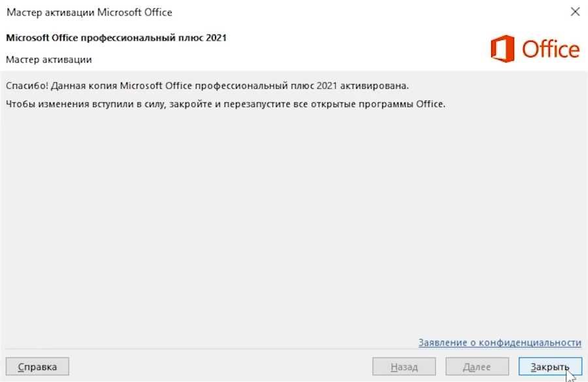Click the Назад button
This screenshot has width=588, height=382.
pos(404,367)
